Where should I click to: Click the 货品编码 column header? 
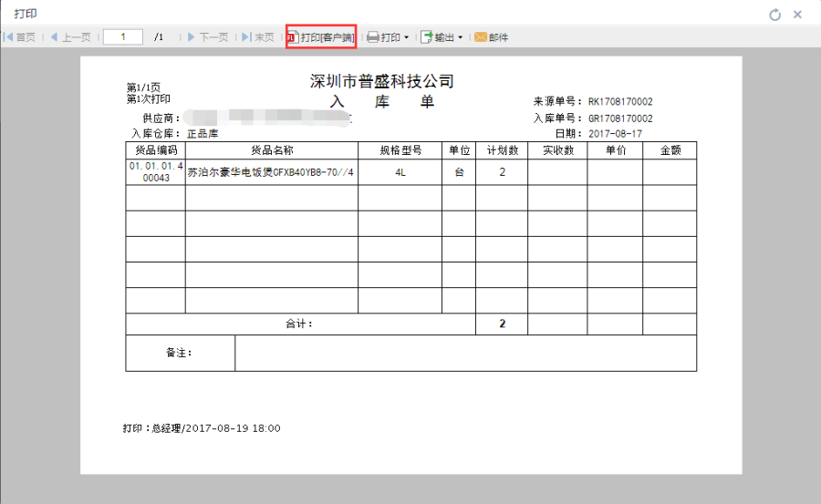click(155, 150)
